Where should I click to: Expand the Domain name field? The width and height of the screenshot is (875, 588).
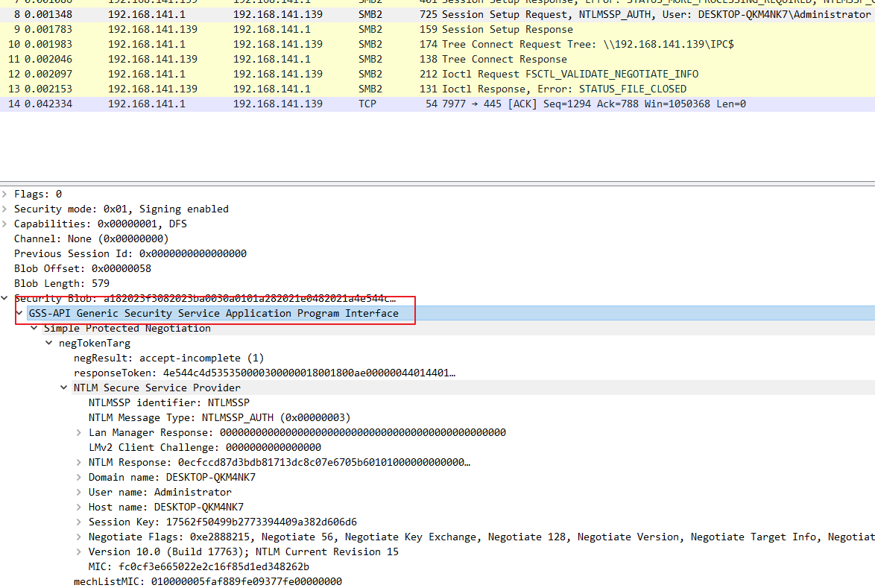79,477
